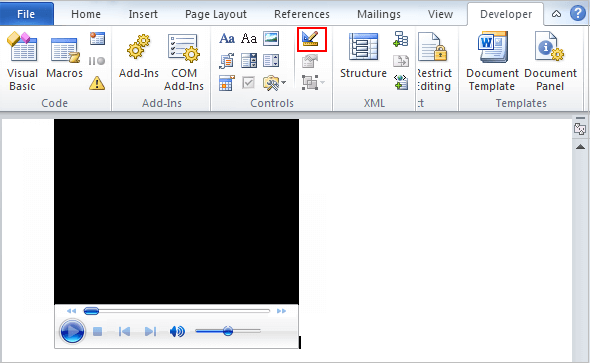
Task: Click the vertical scrollbar up arrow
Action: click(581, 147)
